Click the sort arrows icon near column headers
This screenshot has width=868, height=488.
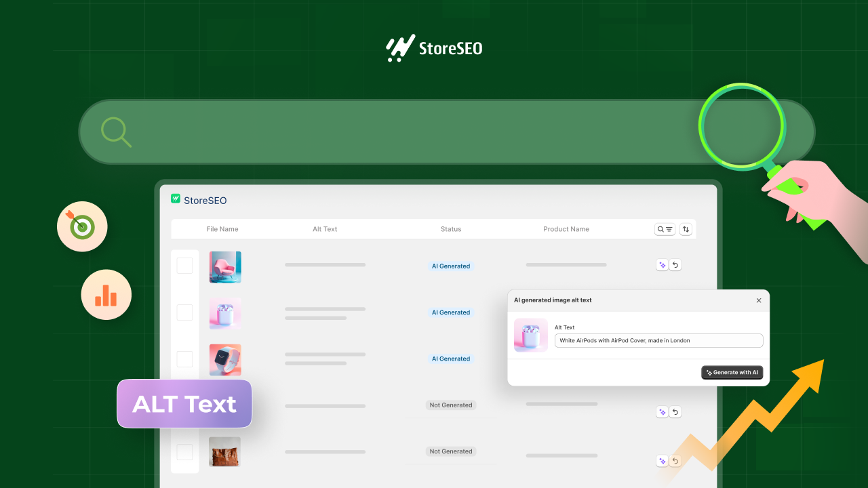[x=686, y=229]
